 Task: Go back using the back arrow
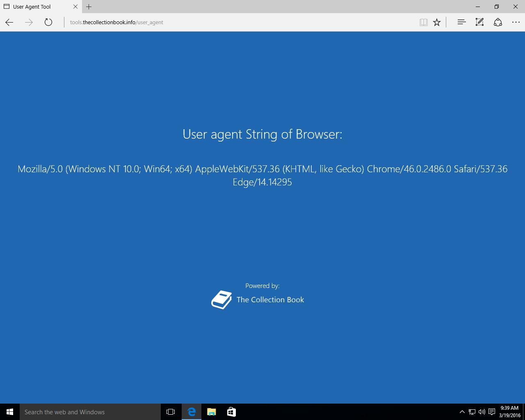tap(9, 22)
